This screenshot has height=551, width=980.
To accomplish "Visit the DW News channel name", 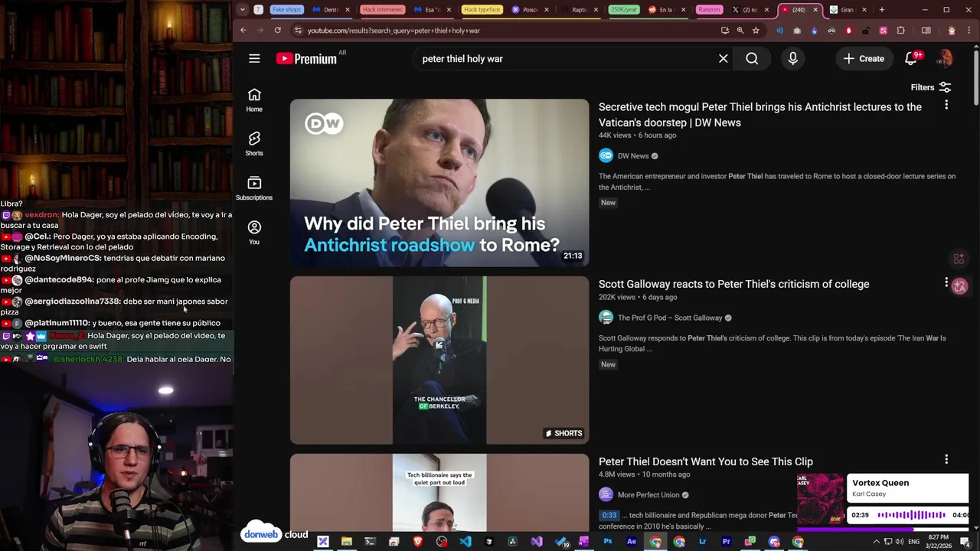I will point(633,156).
